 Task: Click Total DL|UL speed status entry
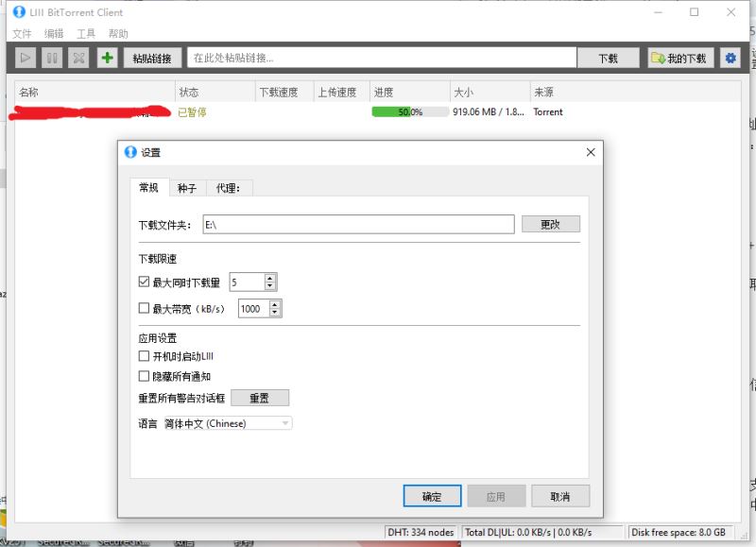click(x=541, y=532)
